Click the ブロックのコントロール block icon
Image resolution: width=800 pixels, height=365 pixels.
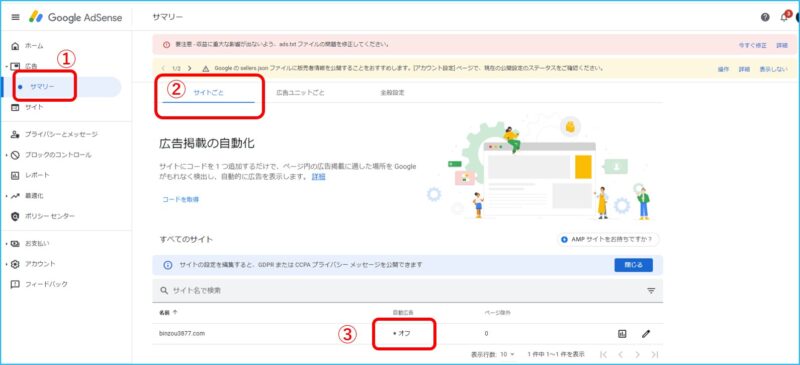tap(15, 155)
